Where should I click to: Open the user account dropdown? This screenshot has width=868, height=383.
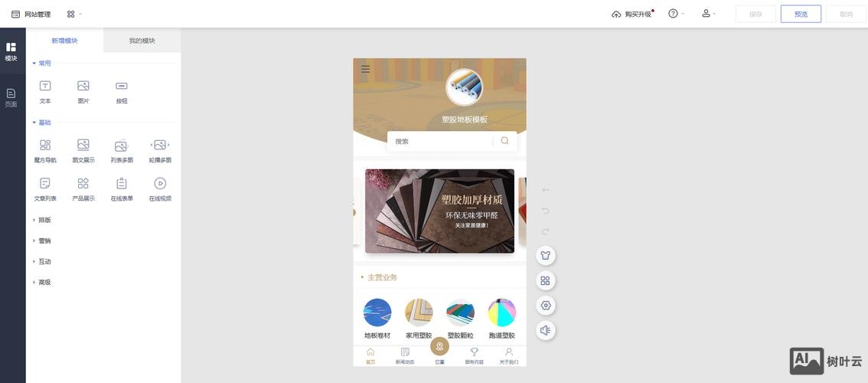click(709, 13)
